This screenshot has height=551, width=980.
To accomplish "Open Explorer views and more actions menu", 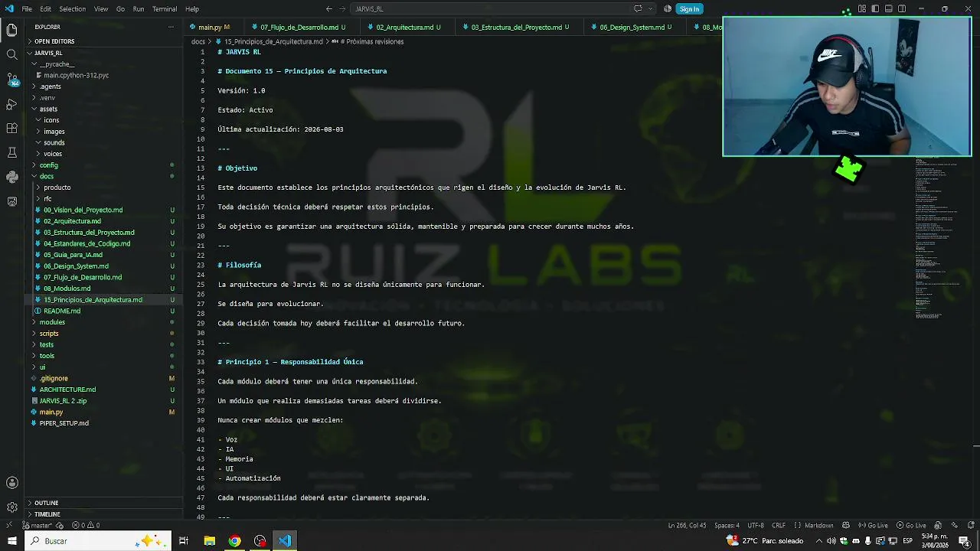I will coord(171,27).
